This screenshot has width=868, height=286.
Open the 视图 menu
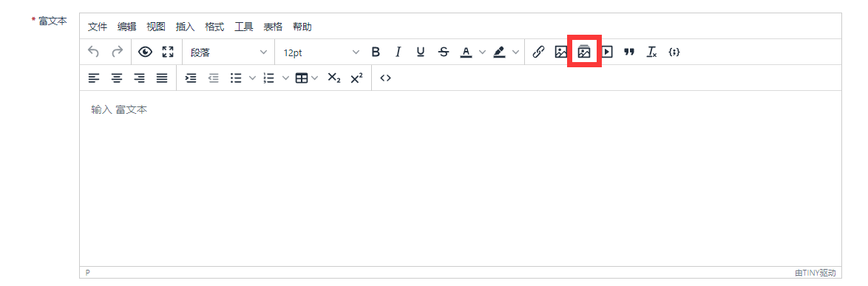[x=156, y=27]
